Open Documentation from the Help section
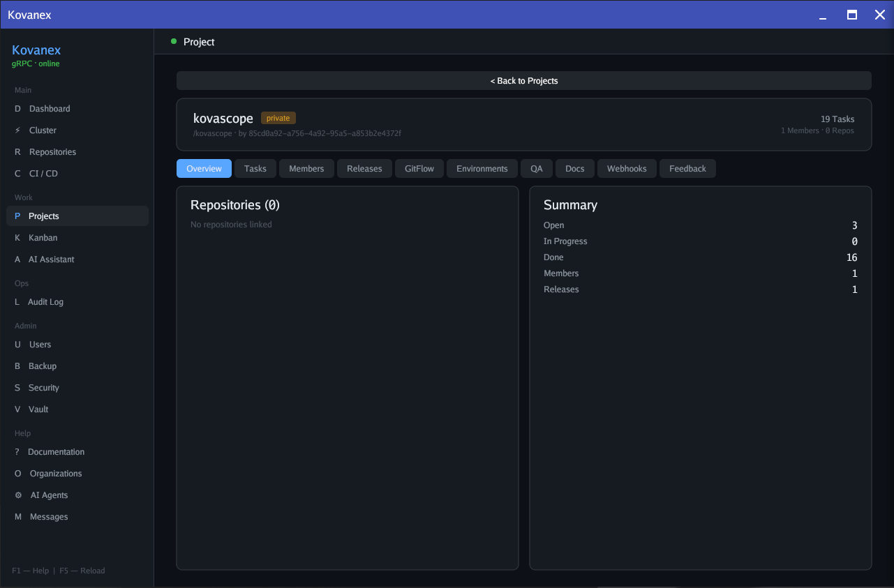This screenshot has width=894, height=588. coord(57,451)
